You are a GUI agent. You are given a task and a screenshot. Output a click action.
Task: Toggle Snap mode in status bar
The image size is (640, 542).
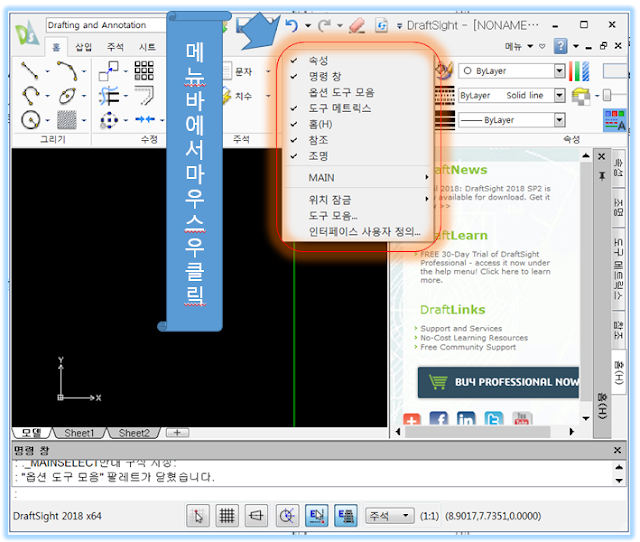(198, 515)
